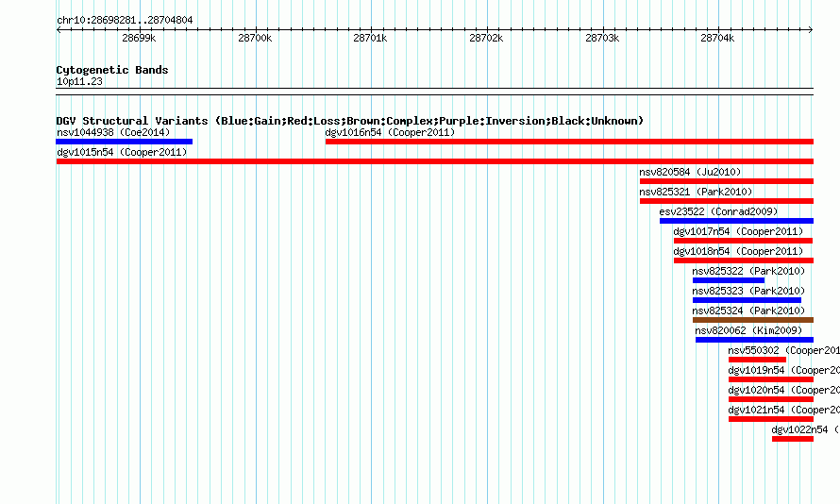Select the blue nsv825323 gain bar
Viewport: 840px width, 504px height.
[x=747, y=300]
